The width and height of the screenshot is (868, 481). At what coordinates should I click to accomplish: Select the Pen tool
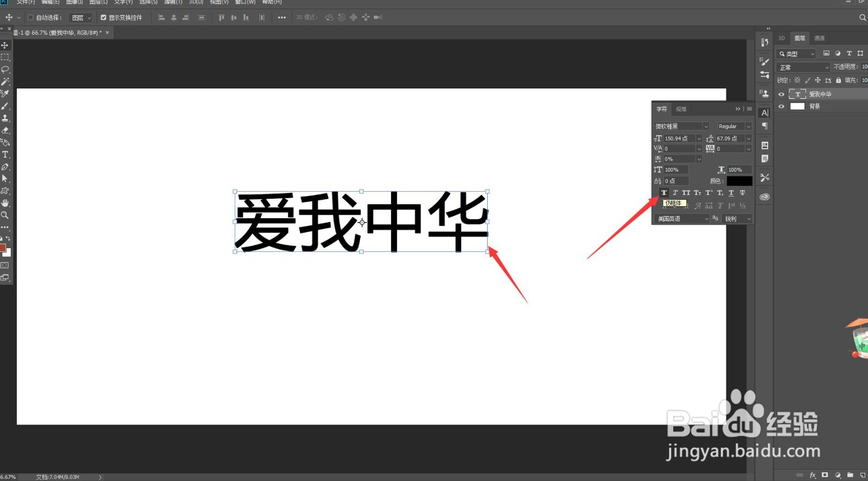pyautogui.click(x=5, y=167)
